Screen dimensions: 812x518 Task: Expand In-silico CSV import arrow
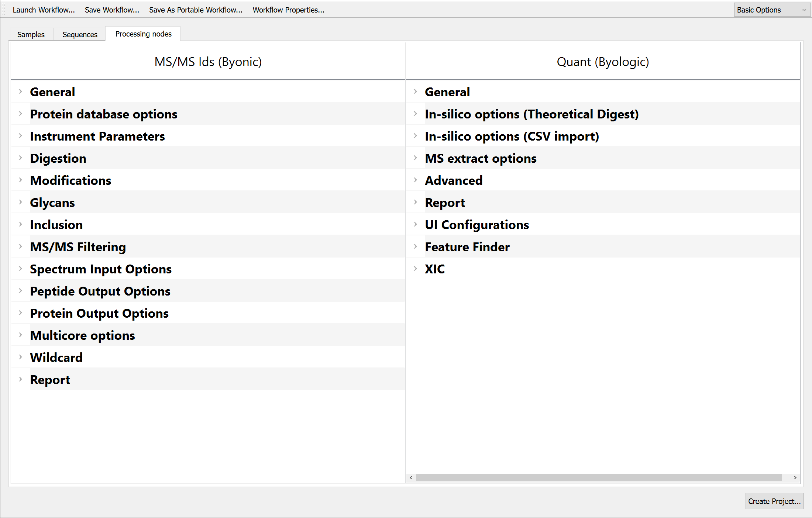pos(415,136)
